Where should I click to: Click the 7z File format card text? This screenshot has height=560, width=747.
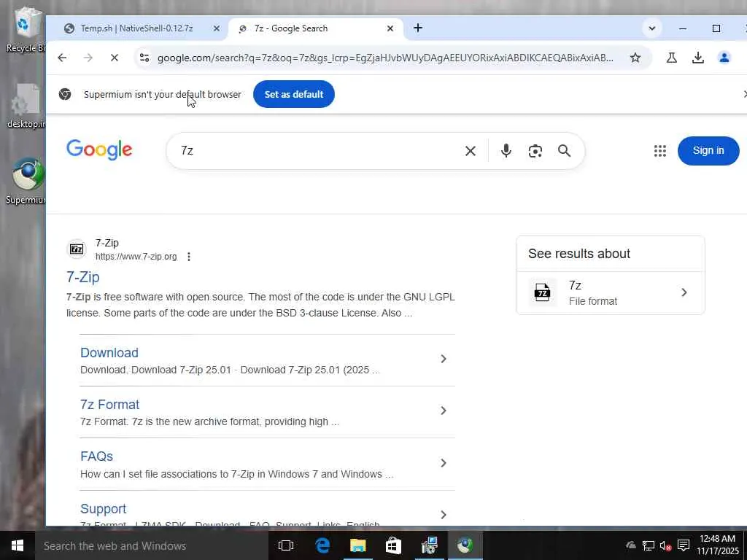(x=592, y=293)
